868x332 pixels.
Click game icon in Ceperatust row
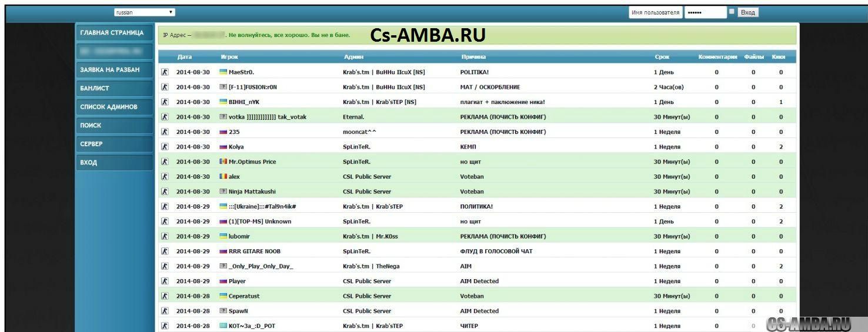[165, 296]
